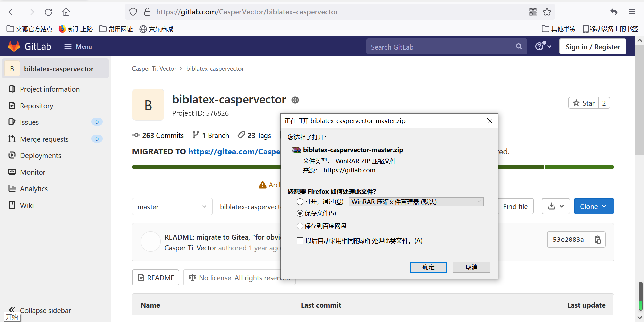644x322 pixels.
Task: Bookmark this page with the star icon
Action: point(547,12)
